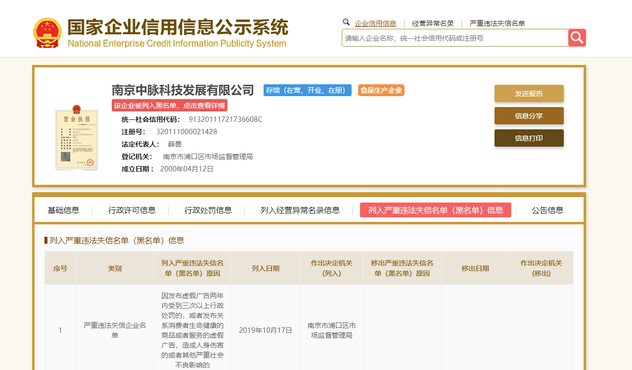632x370 pixels.
Task: Click the legal representative name value
Action: (x=175, y=144)
